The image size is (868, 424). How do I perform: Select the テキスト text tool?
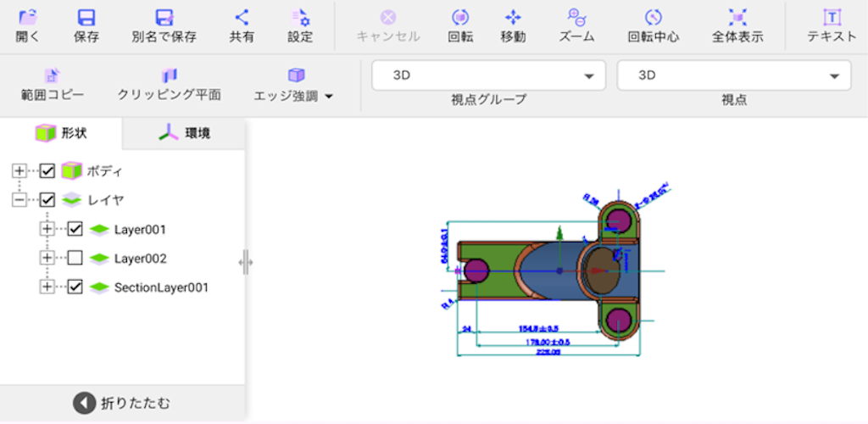coord(832,27)
